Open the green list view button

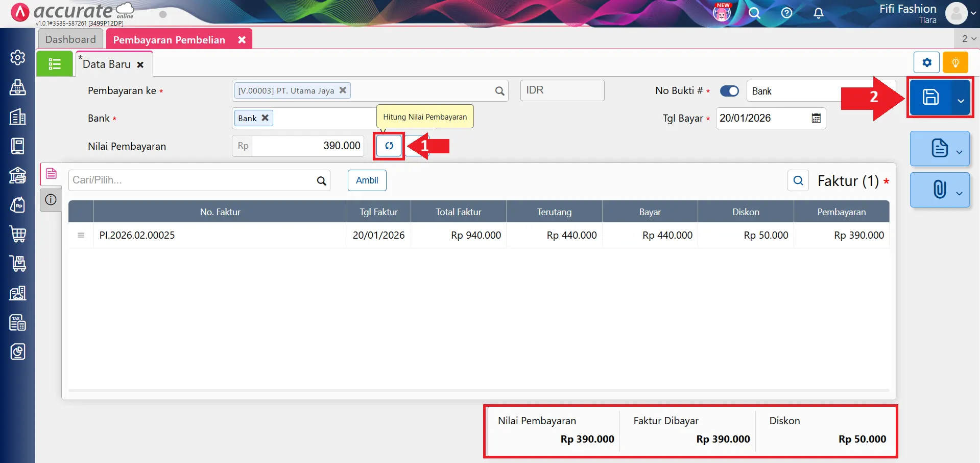pyautogui.click(x=54, y=64)
